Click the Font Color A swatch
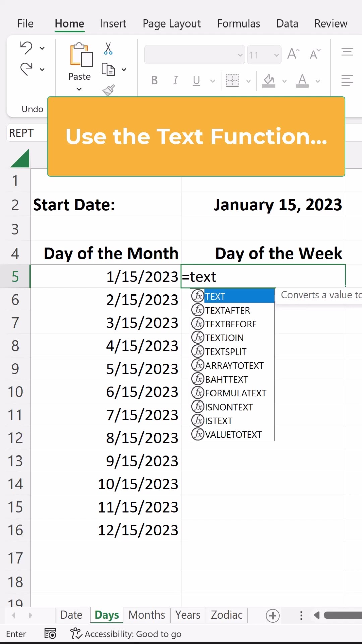 [x=302, y=80]
